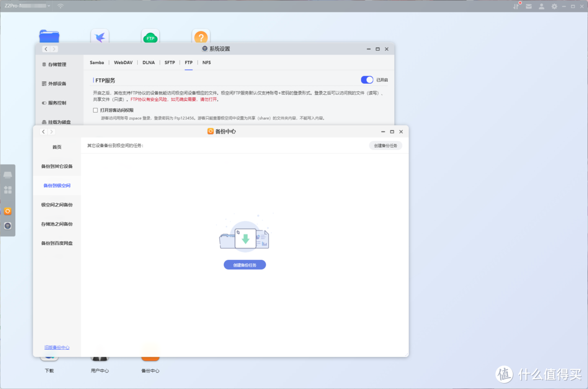Maximize the System Settings window
The image size is (588, 389).
point(378,49)
